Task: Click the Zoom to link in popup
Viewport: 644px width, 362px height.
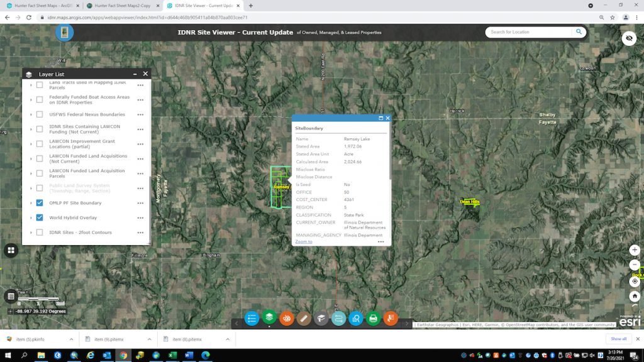Action: pos(304,241)
